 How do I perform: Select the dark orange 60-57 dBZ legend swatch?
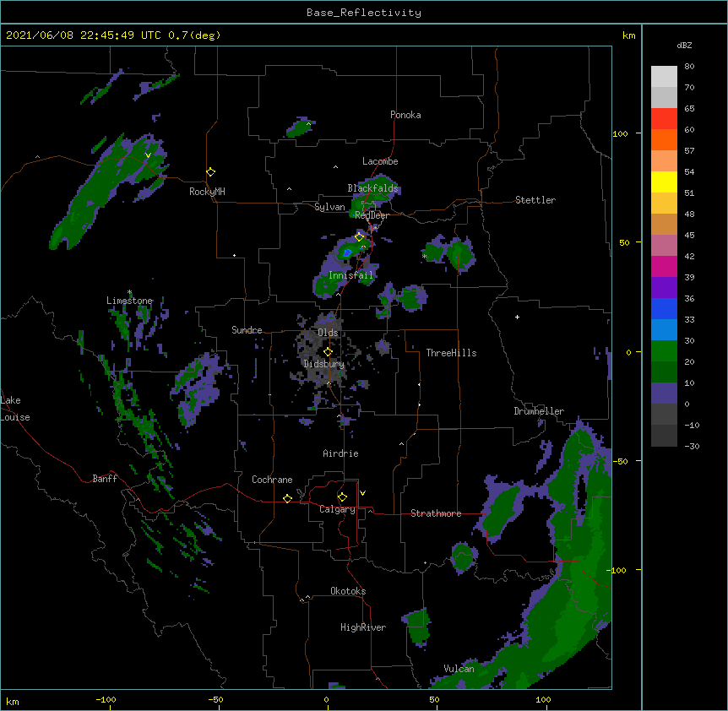pos(664,139)
